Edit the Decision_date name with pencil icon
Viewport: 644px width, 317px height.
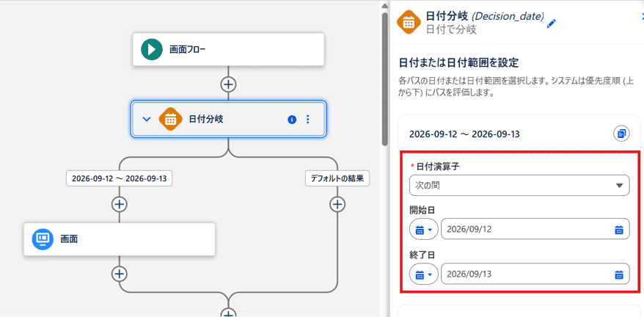click(552, 23)
